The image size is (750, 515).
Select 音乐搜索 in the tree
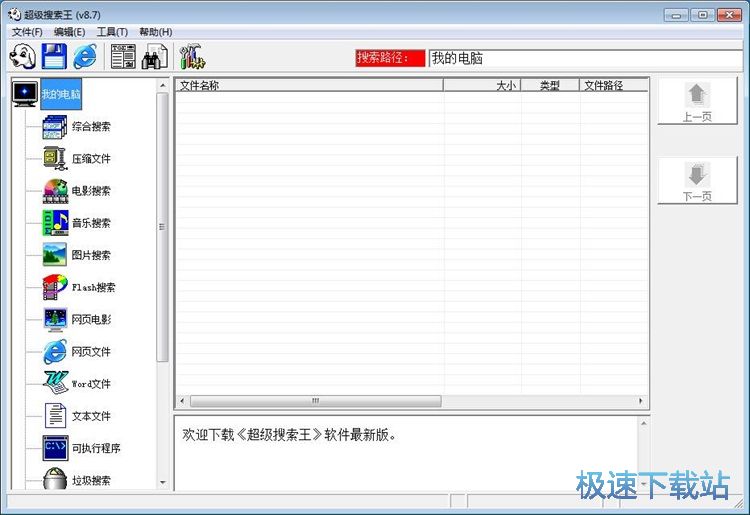[91, 223]
